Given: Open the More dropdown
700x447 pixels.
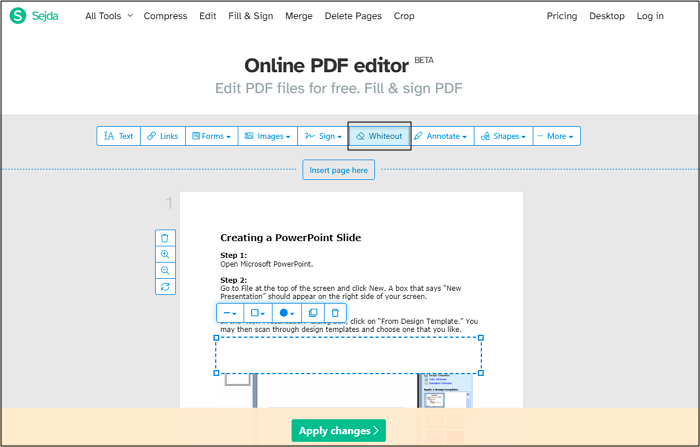Looking at the screenshot, I should coord(557,136).
